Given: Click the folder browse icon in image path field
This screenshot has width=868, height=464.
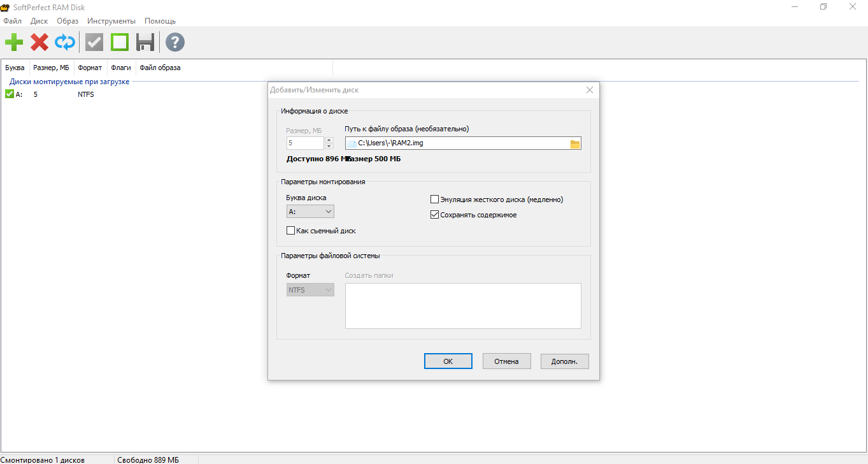Looking at the screenshot, I should tap(575, 143).
